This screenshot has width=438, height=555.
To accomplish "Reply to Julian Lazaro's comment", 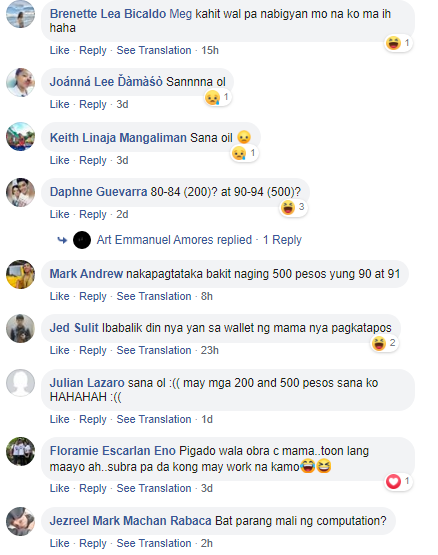I will tap(93, 419).
